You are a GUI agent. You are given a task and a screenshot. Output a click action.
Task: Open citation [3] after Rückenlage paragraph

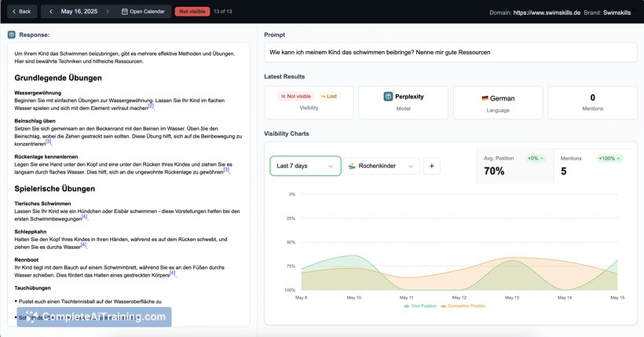(226, 170)
